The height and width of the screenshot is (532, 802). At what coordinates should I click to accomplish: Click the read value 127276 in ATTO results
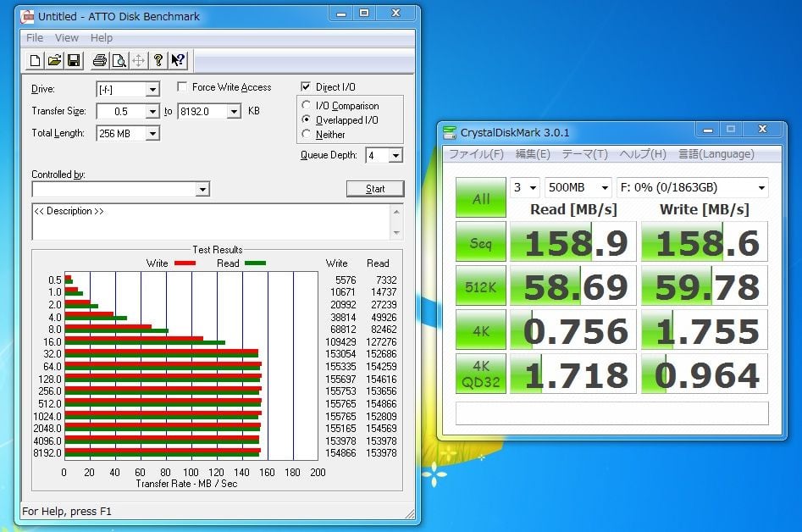(x=382, y=341)
